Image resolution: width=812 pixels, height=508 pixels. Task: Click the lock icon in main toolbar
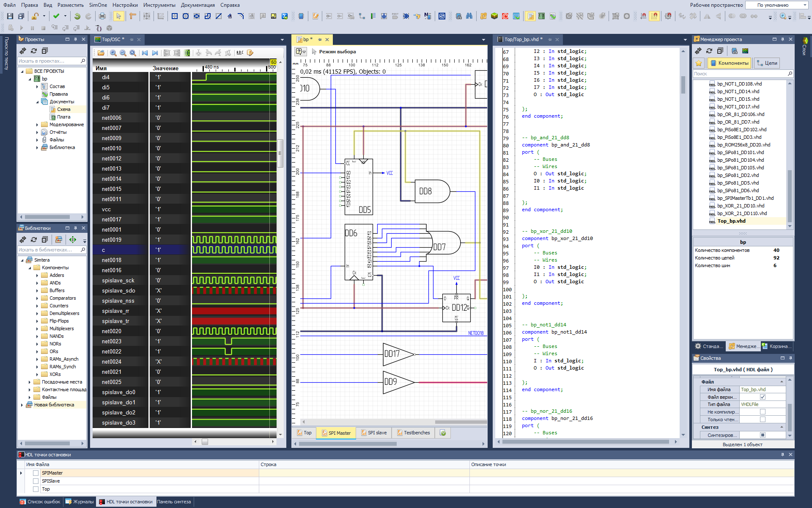[x=36, y=16]
